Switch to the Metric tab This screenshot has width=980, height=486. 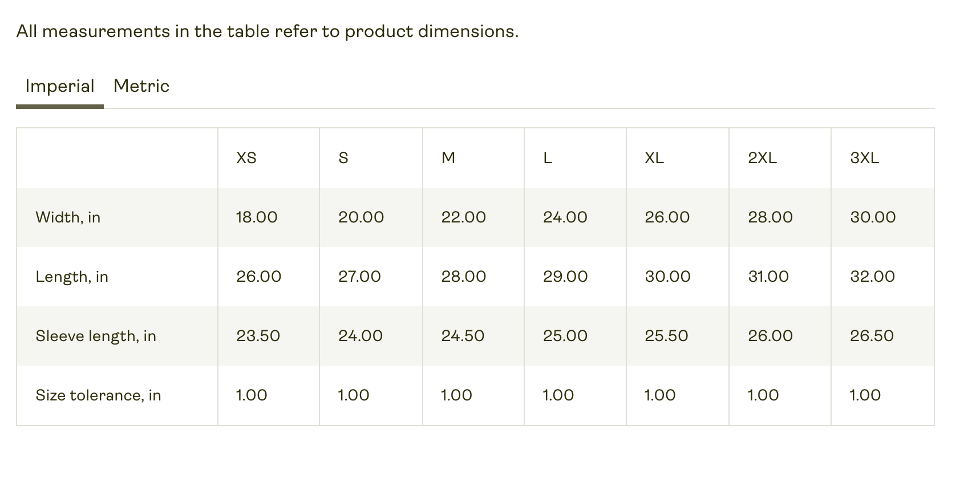click(x=141, y=86)
